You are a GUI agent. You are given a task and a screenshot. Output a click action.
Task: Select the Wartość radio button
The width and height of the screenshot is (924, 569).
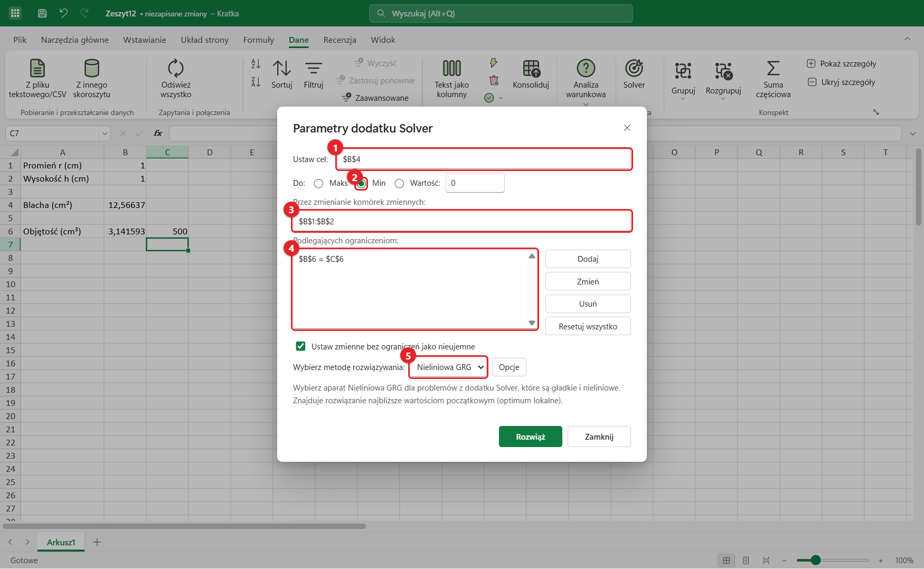click(x=399, y=184)
